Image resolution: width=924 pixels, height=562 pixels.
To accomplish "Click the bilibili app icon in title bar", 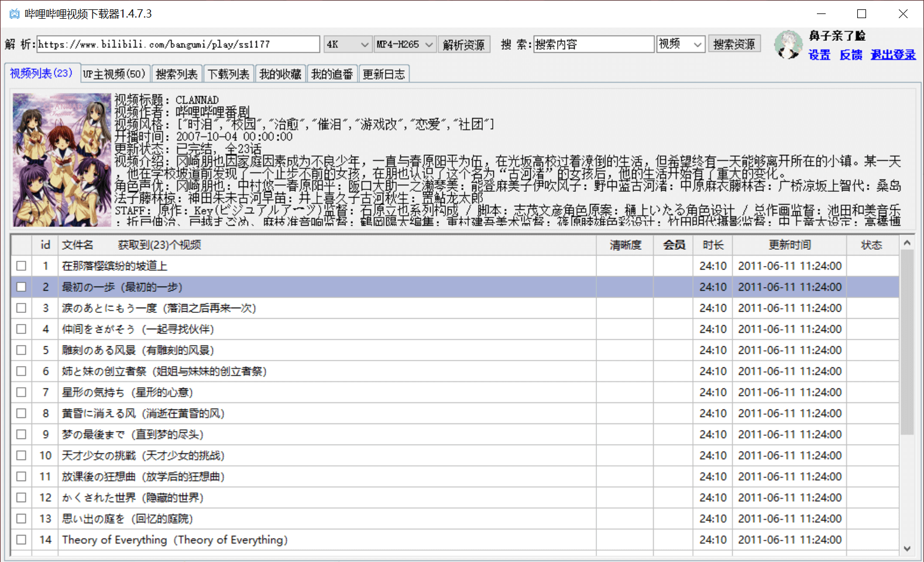I will [x=14, y=13].
